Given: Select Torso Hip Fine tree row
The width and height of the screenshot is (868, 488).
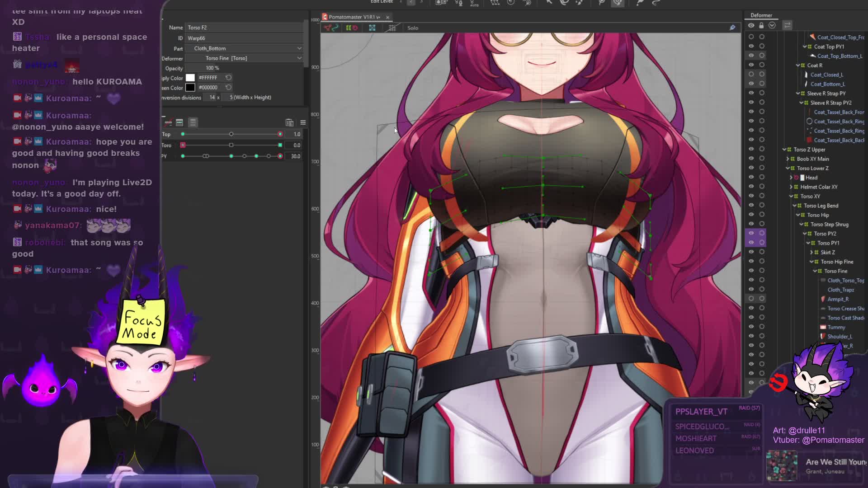Looking at the screenshot, I should coord(837,262).
